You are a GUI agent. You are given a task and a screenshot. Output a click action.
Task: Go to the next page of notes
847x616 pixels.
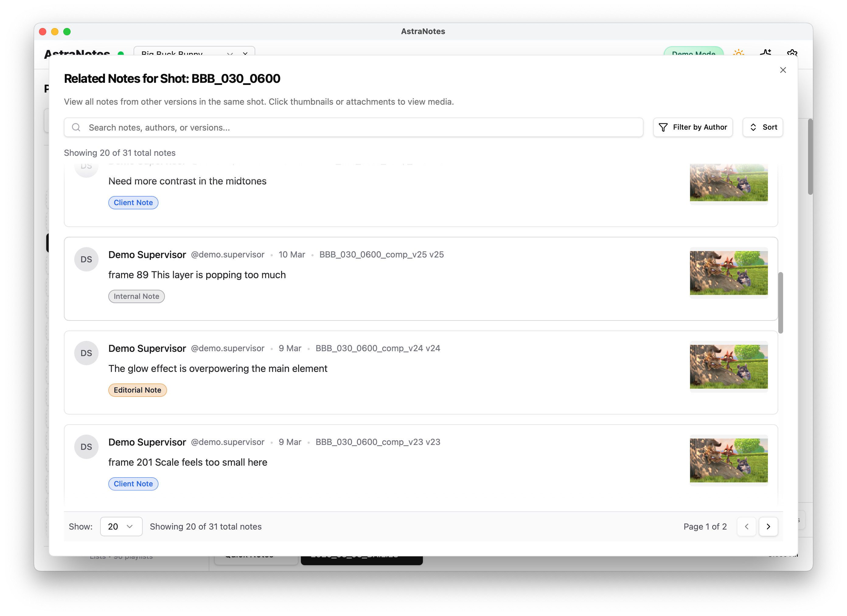coord(769,526)
